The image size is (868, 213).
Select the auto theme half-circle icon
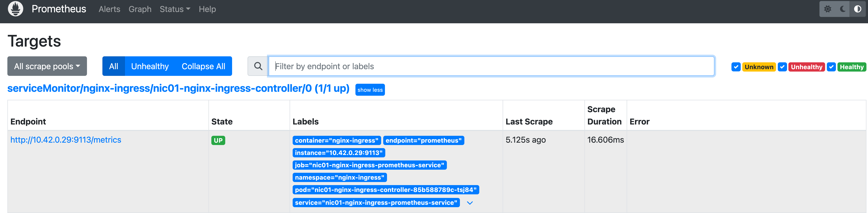[x=858, y=9]
